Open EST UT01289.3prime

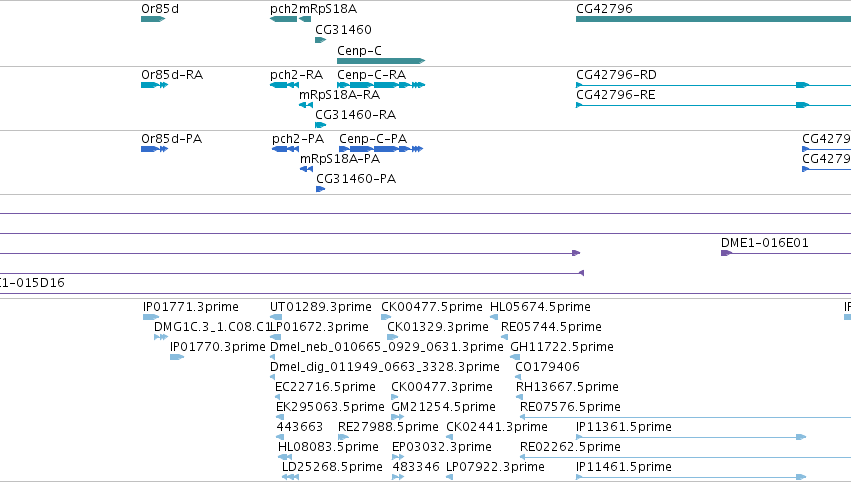click(x=321, y=307)
